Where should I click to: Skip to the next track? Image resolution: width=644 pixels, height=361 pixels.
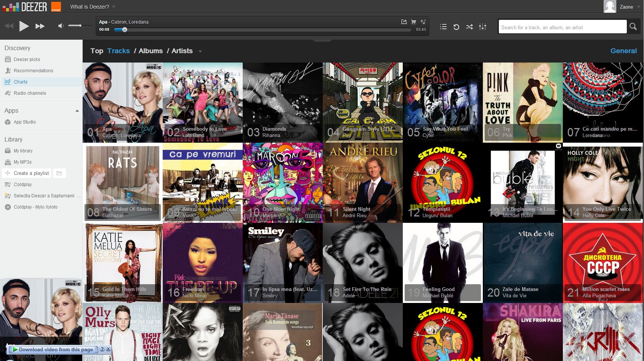pos(40,26)
